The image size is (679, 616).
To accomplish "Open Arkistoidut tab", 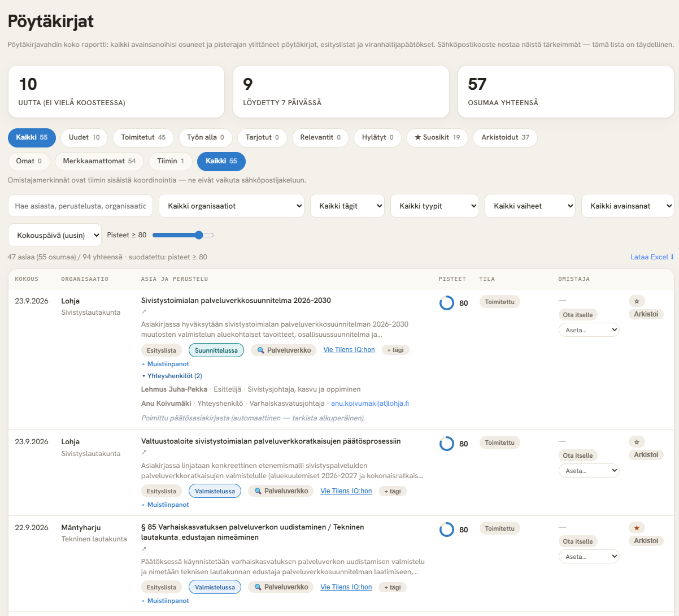I will pyautogui.click(x=506, y=137).
